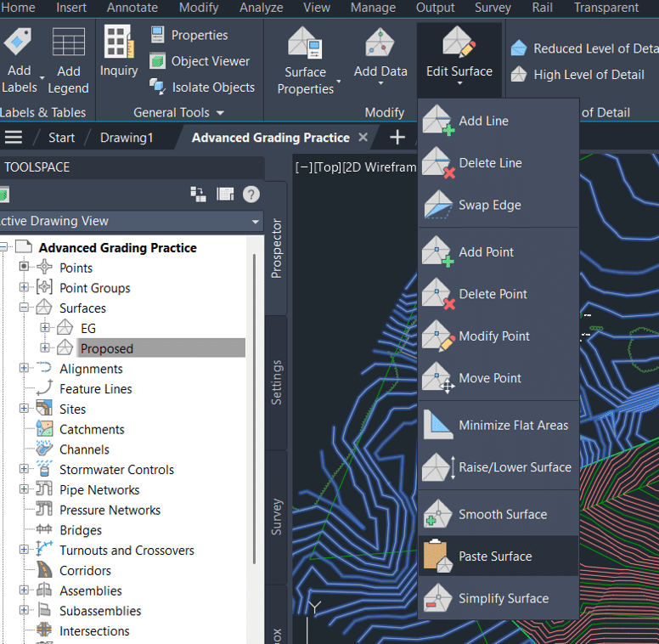Choose the Swap Edge icon

click(x=438, y=204)
